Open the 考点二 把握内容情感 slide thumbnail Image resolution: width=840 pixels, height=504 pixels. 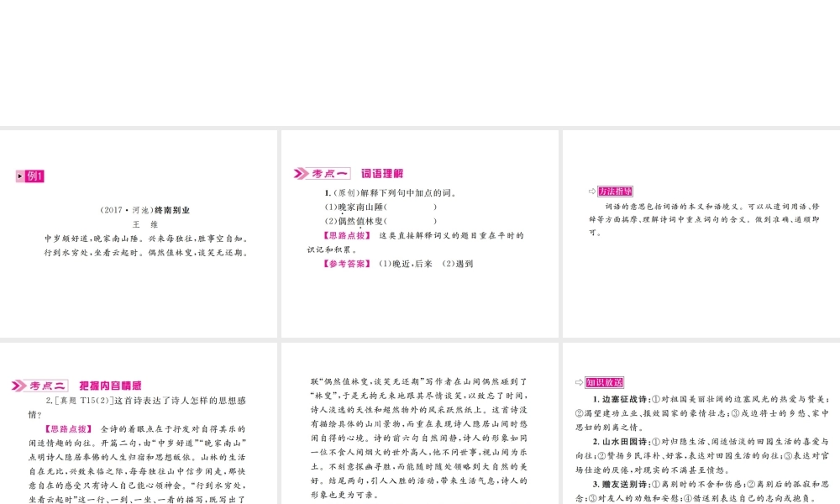click(139, 423)
